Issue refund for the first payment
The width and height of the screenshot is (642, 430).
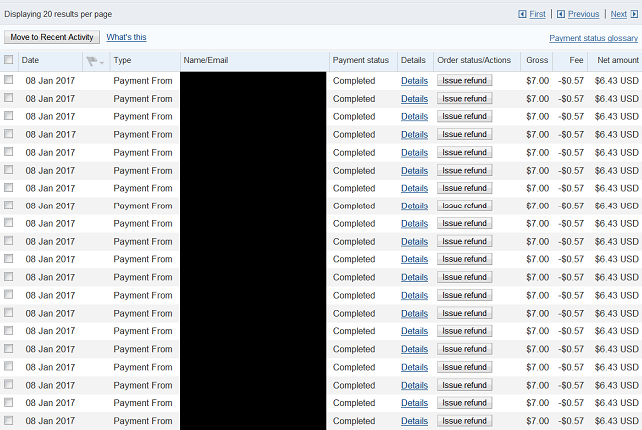[x=464, y=80]
